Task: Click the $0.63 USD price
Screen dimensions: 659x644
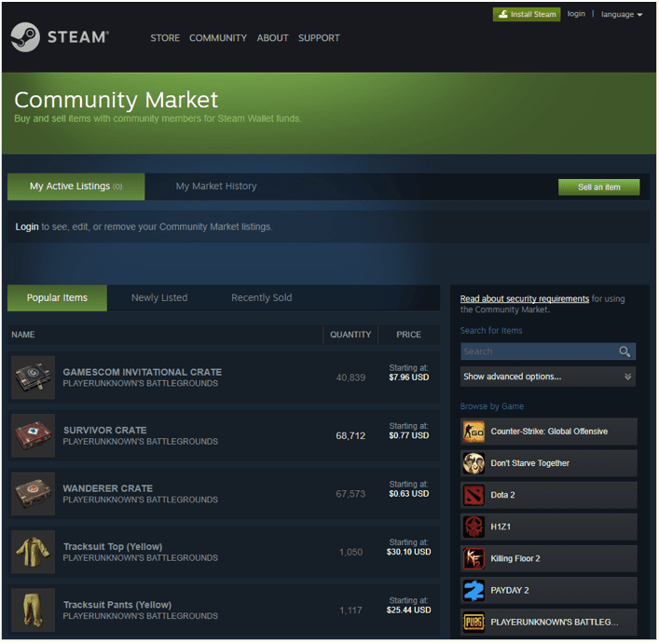Action: pos(409,494)
